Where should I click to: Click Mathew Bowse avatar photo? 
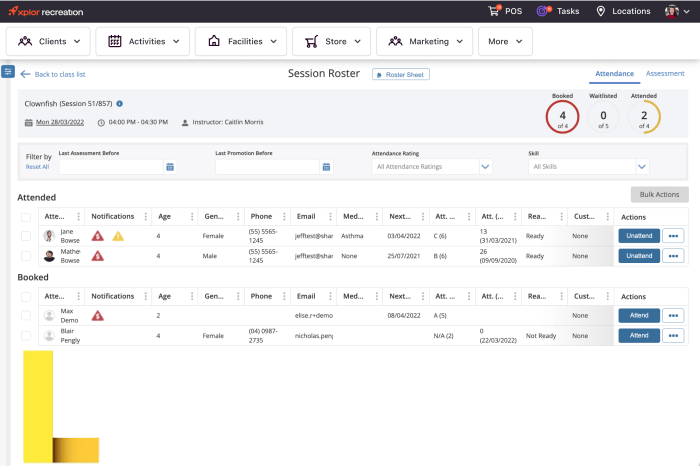point(49,256)
